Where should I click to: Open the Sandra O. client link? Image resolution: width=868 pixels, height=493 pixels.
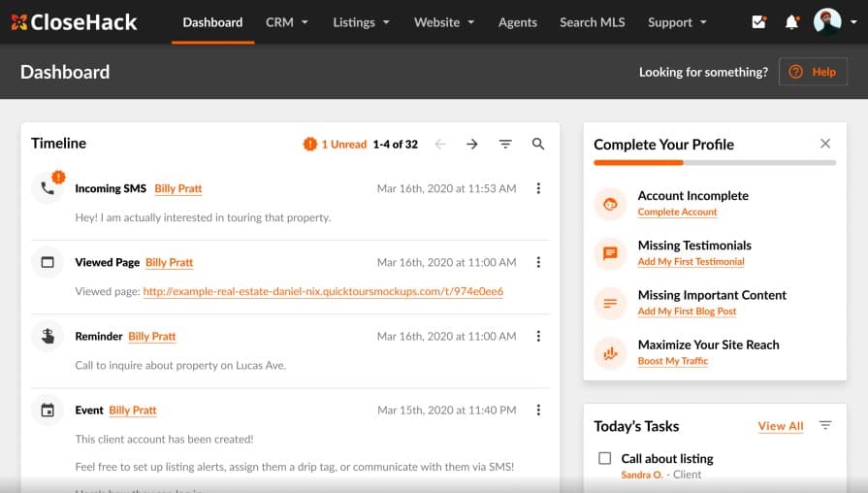coord(642,475)
